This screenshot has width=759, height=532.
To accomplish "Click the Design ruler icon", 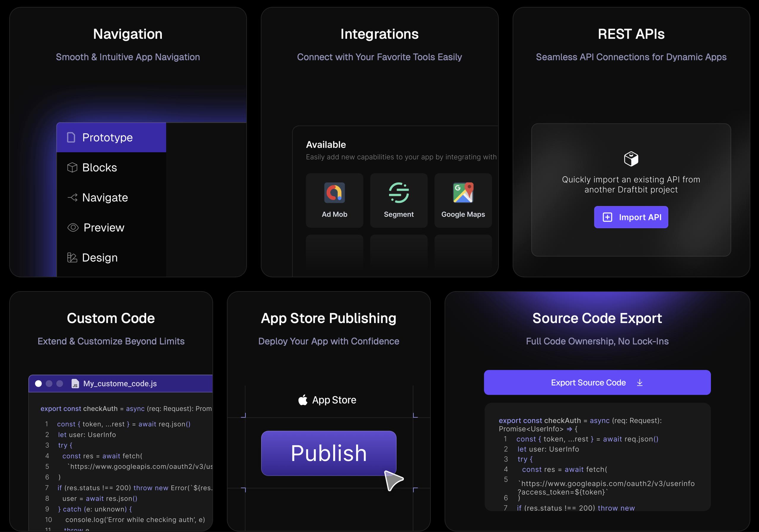I will [72, 258].
